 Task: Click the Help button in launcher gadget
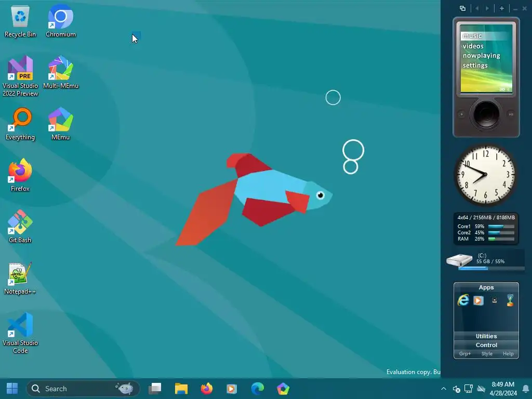tap(508, 353)
